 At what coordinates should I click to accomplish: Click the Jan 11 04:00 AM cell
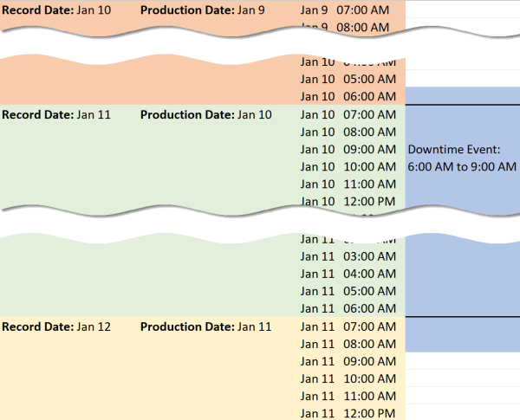click(x=348, y=274)
